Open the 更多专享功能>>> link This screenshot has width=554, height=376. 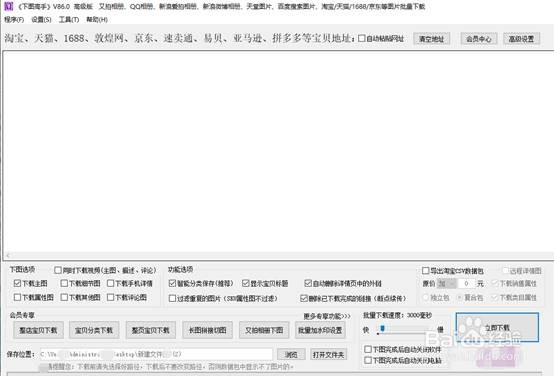(327, 316)
